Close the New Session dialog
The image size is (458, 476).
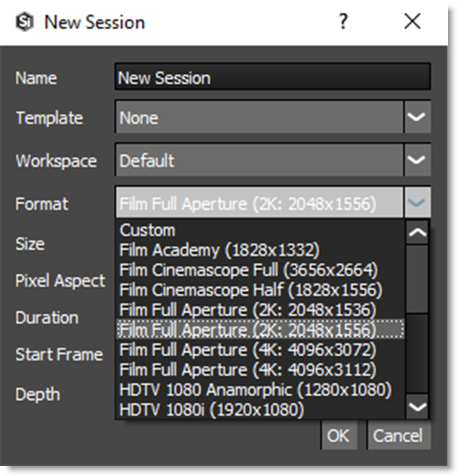pyautogui.click(x=412, y=22)
